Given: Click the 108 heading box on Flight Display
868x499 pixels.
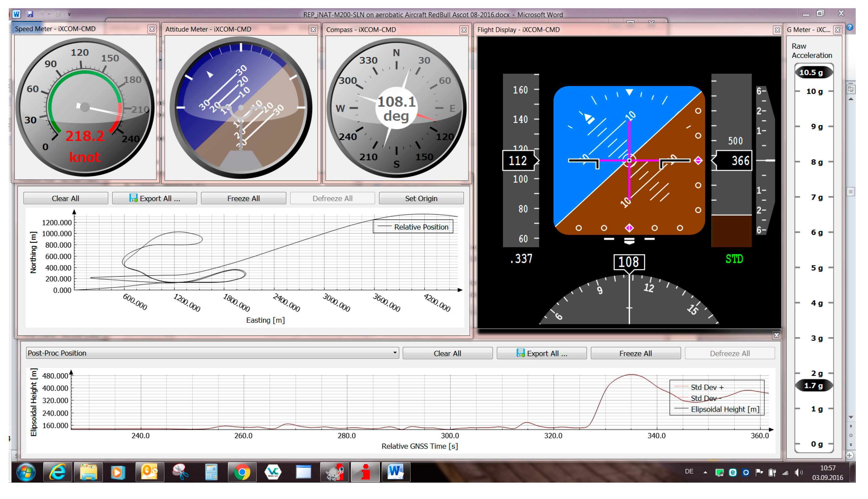Looking at the screenshot, I should (x=629, y=262).
